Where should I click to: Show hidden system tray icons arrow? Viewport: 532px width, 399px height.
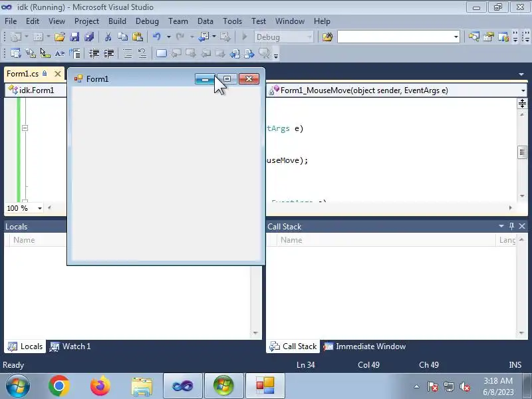pos(417,386)
